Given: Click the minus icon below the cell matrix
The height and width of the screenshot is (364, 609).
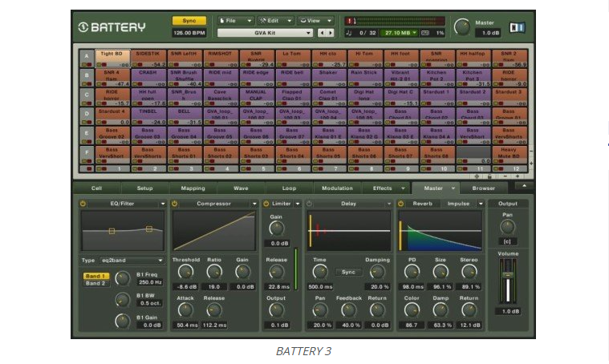Looking at the screenshot, I should coord(505,176).
